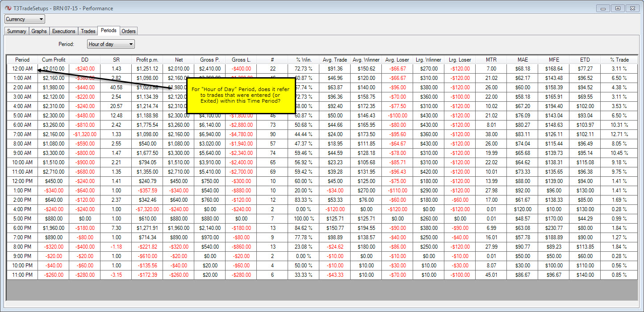Sort by Lrg. Winner column header
The image size is (644, 312).
pos(429,59)
